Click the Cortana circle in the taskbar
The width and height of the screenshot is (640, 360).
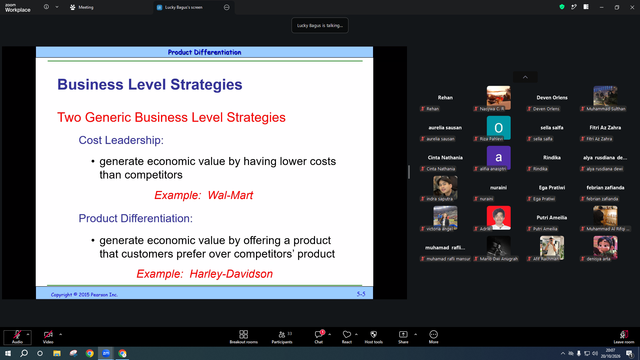coord(40,353)
